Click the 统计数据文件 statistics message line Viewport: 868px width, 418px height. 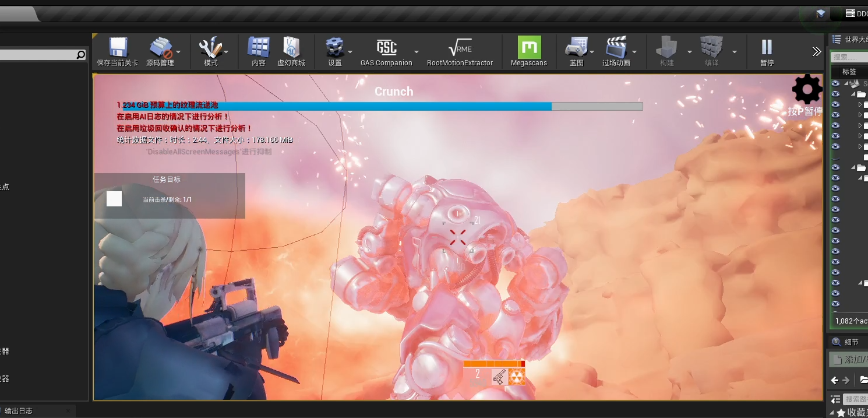[204, 140]
